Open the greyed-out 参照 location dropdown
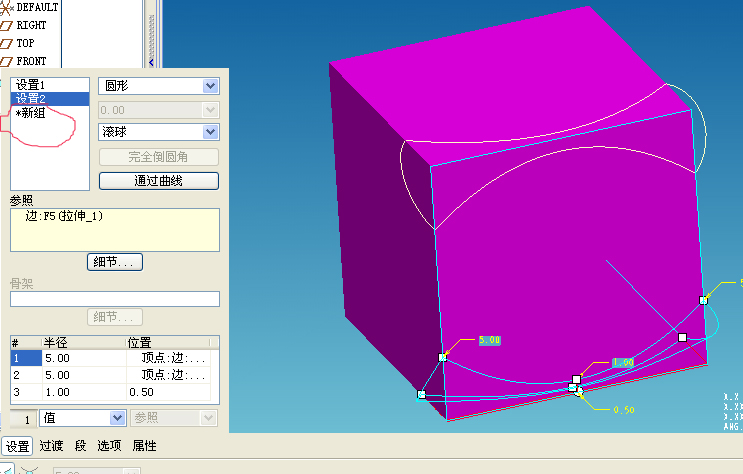This screenshot has height=474, width=743. (209, 418)
